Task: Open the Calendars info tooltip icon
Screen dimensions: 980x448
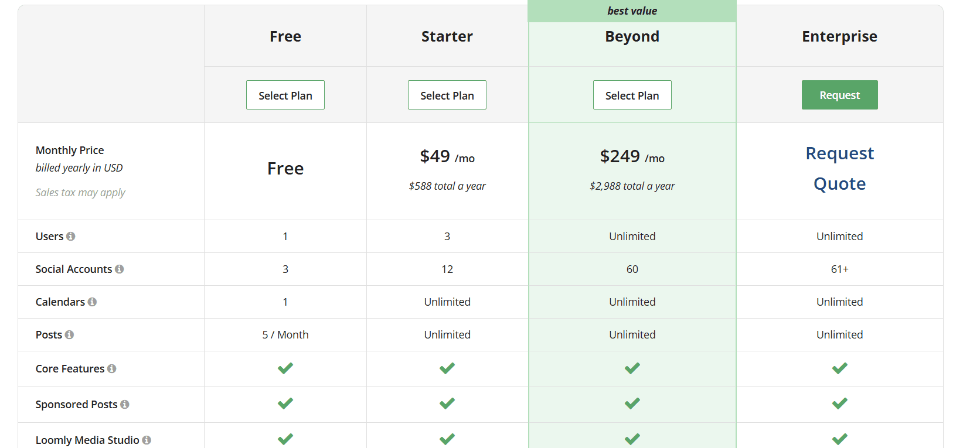Action: (x=92, y=302)
